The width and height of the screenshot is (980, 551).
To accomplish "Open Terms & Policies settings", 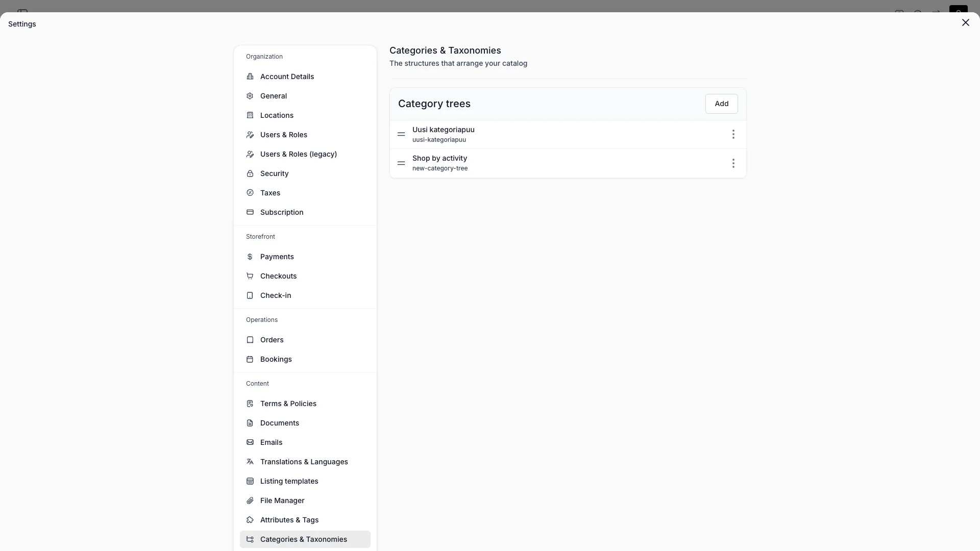I will pos(305,404).
